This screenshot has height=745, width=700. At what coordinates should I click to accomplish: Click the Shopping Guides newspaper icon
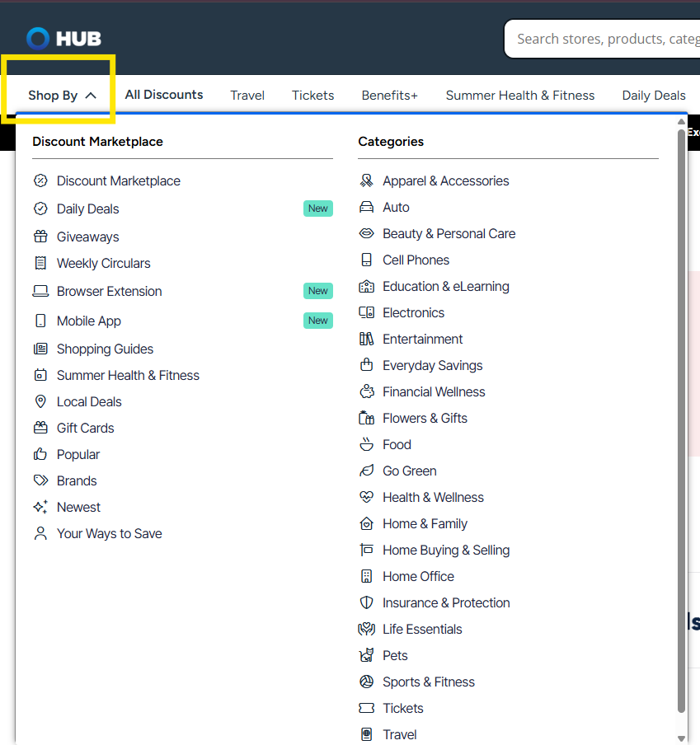pyautogui.click(x=41, y=349)
